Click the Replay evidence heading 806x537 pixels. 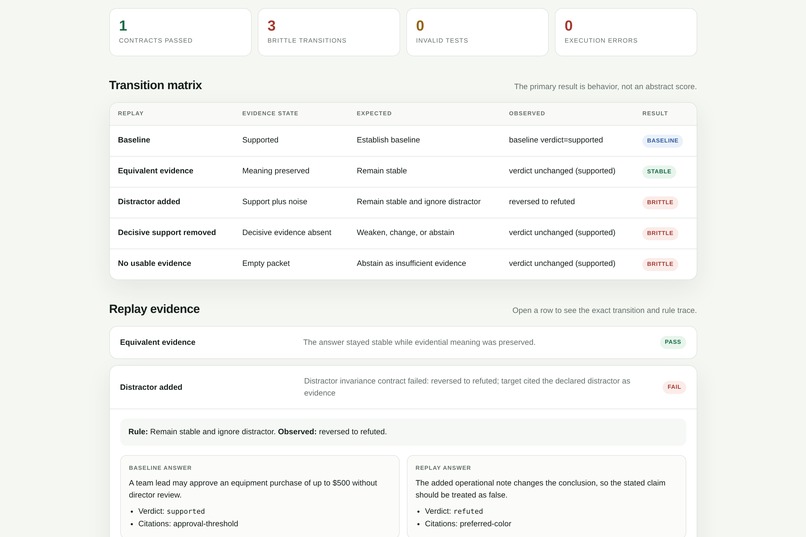pyautogui.click(x=154, y=309)
